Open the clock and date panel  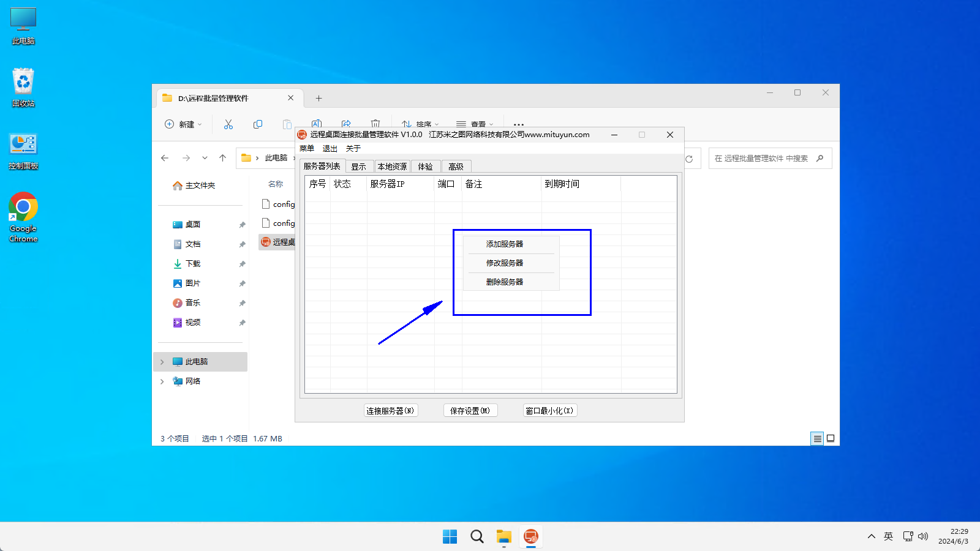953,536
